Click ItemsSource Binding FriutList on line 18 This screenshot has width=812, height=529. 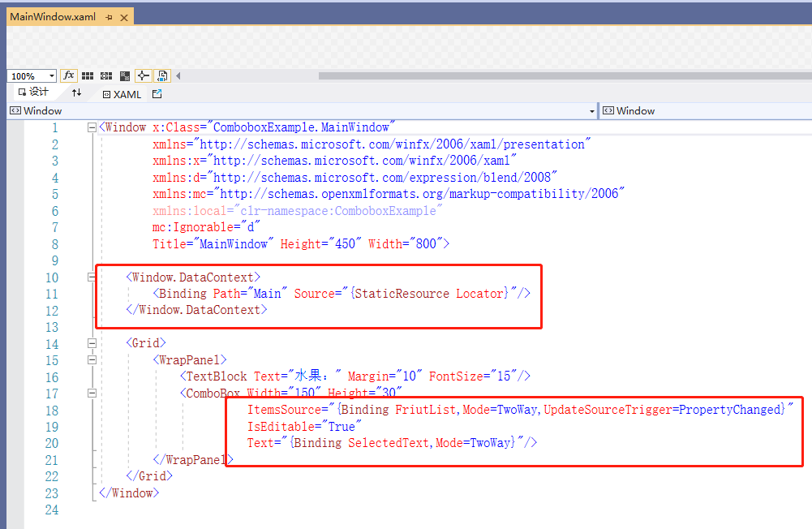point(351,410)
